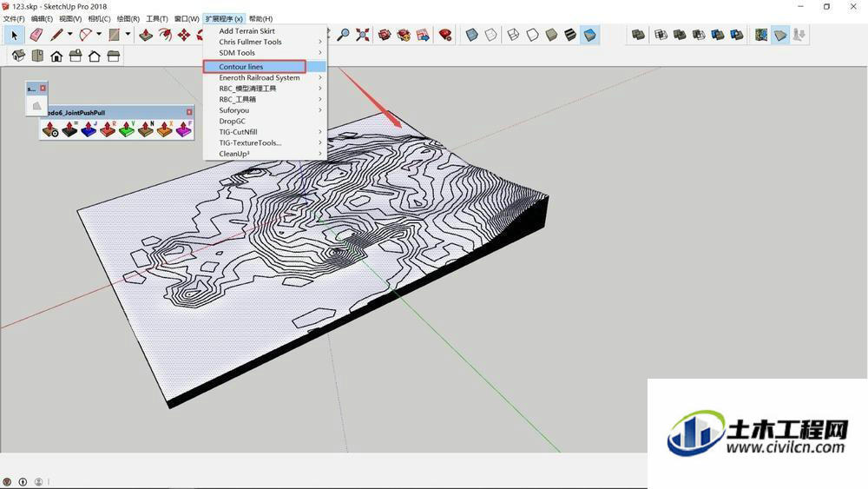Choose Add Terrain Skirt entry
Image resolution: width=868 pixels, height=489 pixels.
tap(265, 31)
